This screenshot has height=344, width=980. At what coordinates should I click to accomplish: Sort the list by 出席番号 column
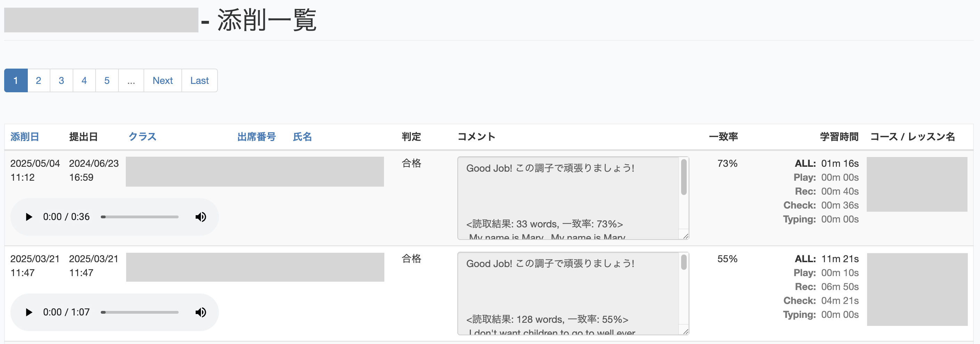point(256,136)
